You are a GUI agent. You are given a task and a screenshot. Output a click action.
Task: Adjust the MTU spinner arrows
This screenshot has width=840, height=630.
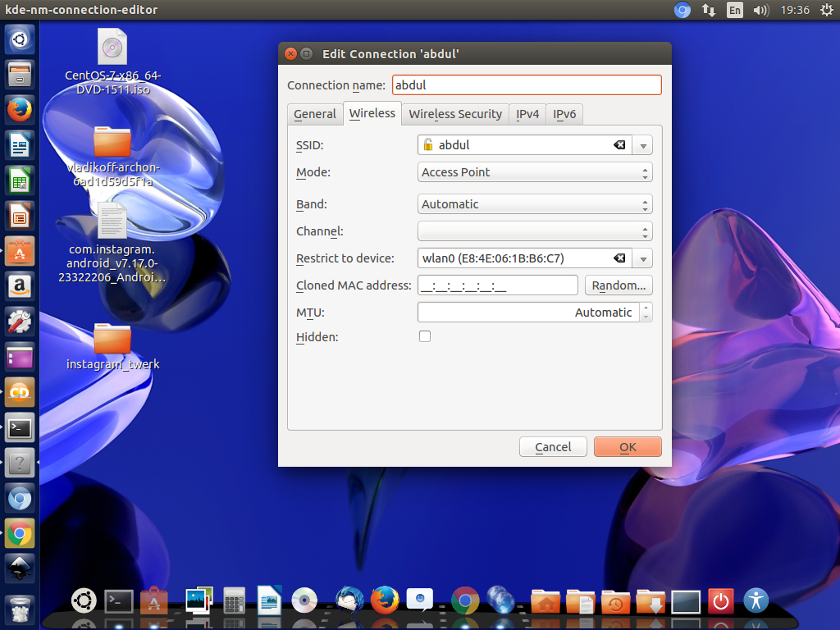[x=646, y=313]
